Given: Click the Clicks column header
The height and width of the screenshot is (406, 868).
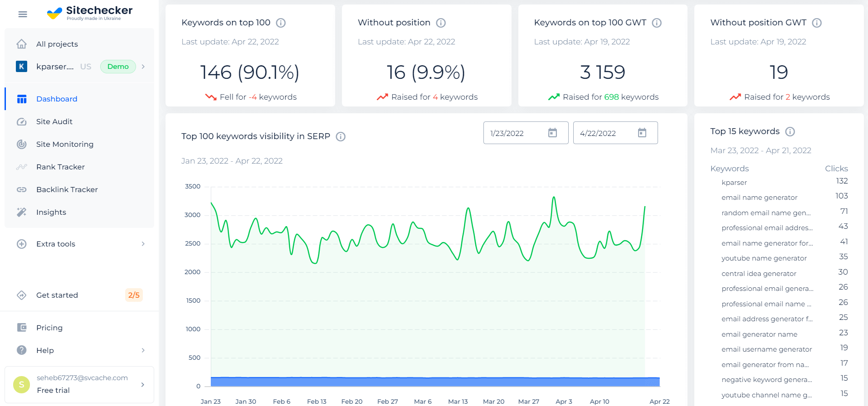Looking at the screenshot, I should coord(836,169).
